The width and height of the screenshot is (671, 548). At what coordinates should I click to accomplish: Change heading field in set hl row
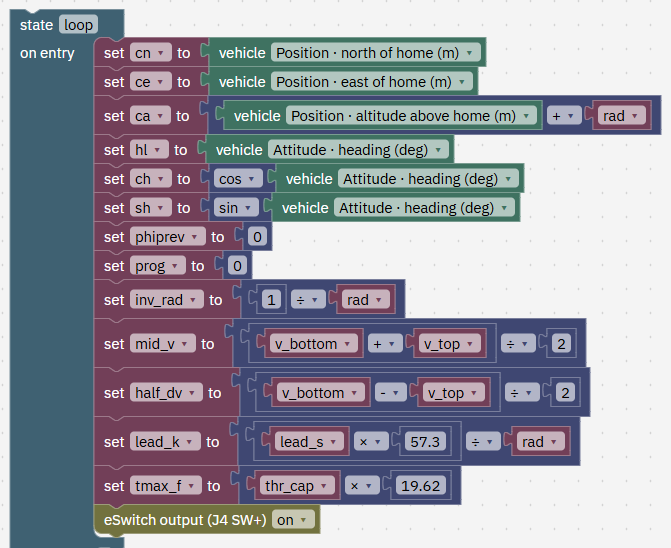[358, 150]
